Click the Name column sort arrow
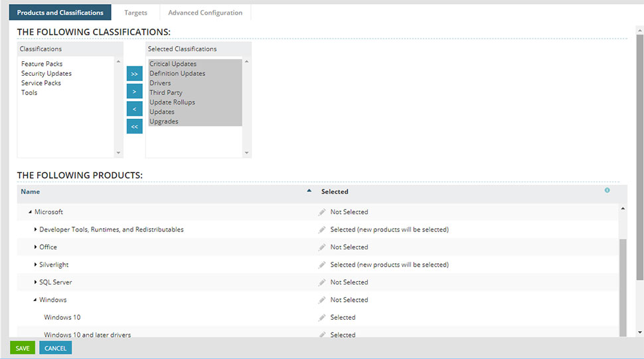 tap(309, 191)
